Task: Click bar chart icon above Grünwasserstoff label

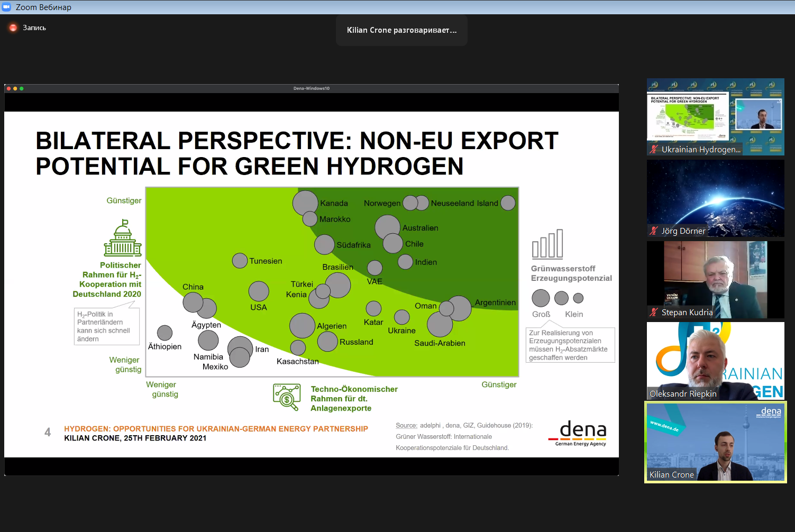Action: (x=547, y=244)
